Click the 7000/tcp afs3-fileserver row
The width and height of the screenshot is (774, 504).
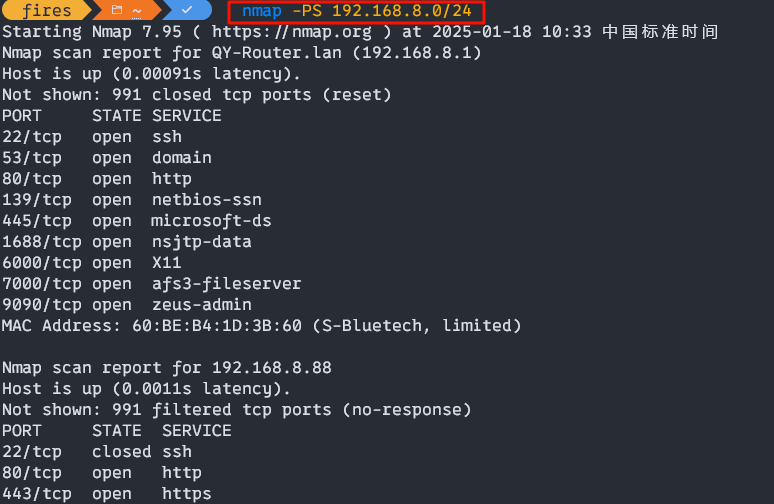coord(152,284)
